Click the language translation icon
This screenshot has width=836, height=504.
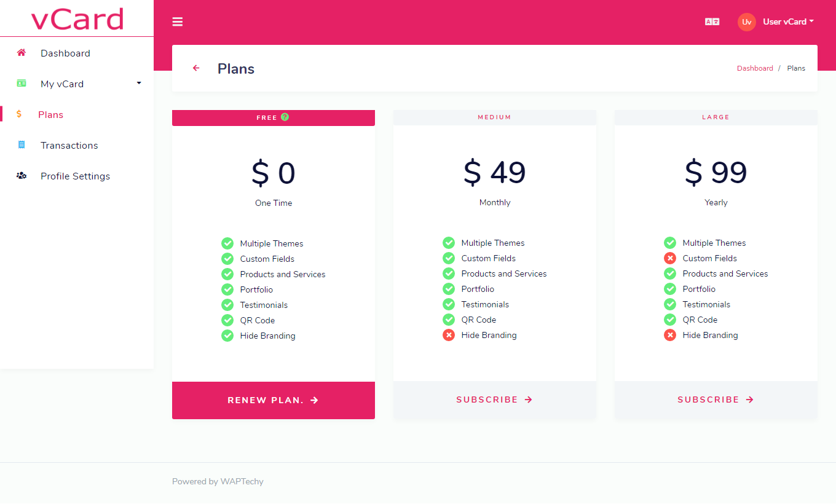[x=712, y=22]
